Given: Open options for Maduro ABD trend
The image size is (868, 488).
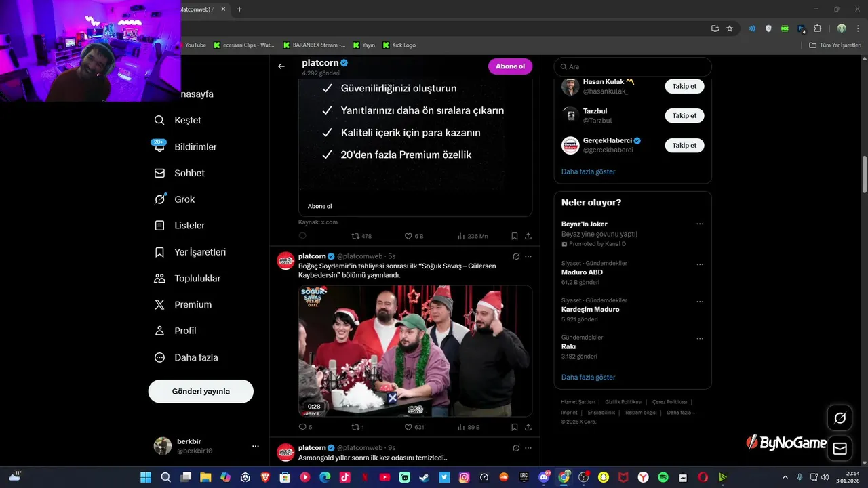Looking at the screenshot, I should coord(700,263).
